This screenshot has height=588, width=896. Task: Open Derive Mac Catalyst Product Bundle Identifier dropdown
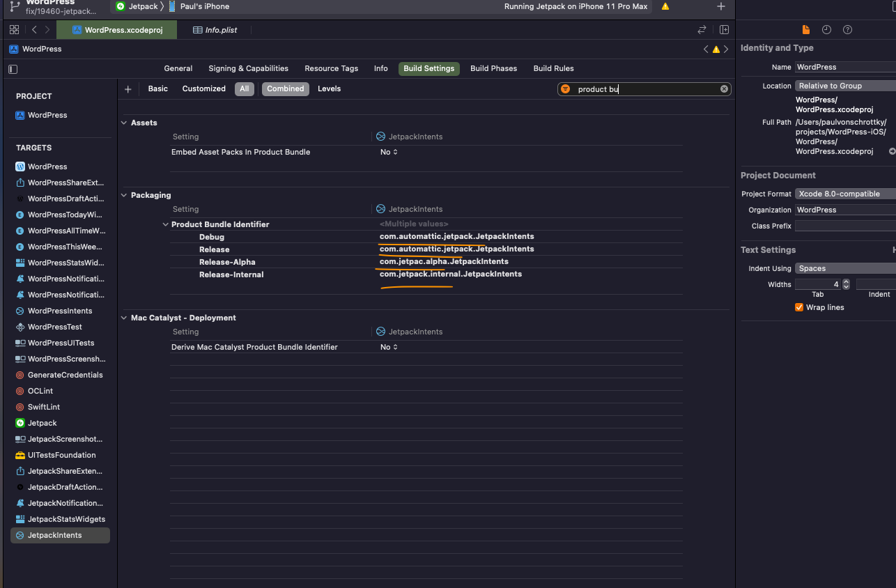point(389,347)
